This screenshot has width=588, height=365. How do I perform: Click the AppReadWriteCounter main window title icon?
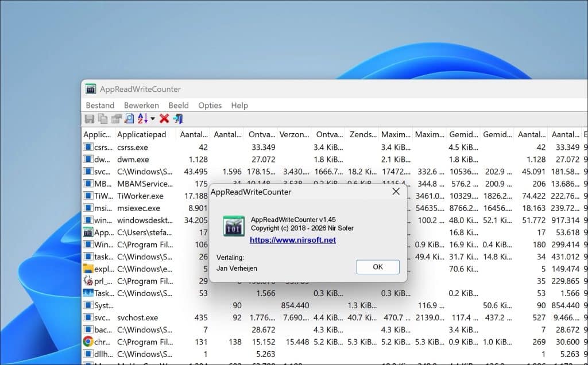91,89
